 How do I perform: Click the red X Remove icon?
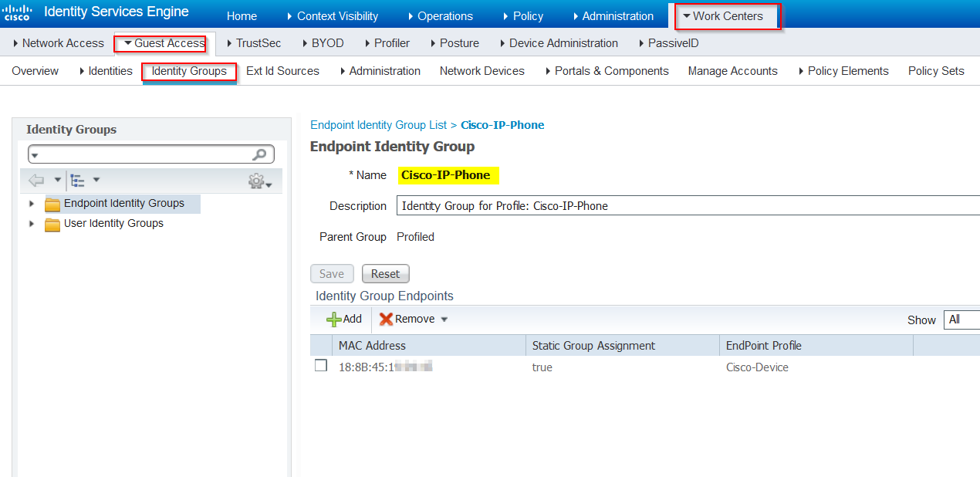(386, 319)
